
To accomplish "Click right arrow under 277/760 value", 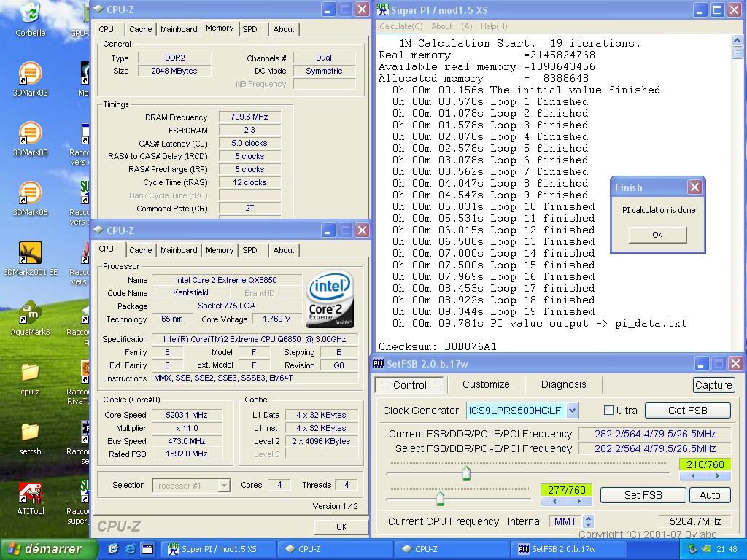I will (x=578, y=502).
